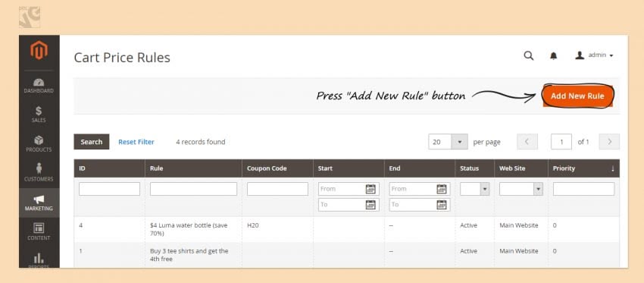The width and height of the screenshot is (644, 283).
Task: Open calendar for Start To date
Action: (x=370, y=204)
